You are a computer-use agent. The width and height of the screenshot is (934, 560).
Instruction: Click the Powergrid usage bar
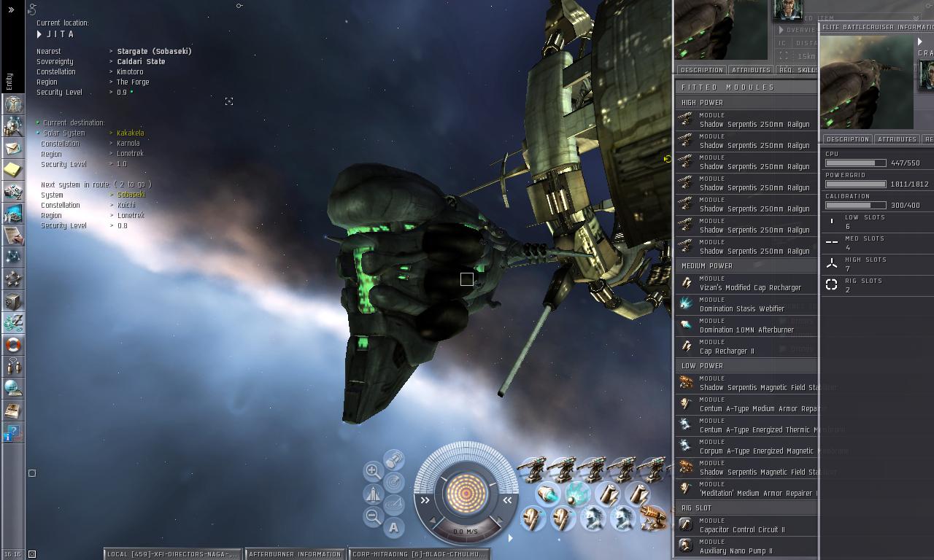pyautogui.click(x=855, y=184)
